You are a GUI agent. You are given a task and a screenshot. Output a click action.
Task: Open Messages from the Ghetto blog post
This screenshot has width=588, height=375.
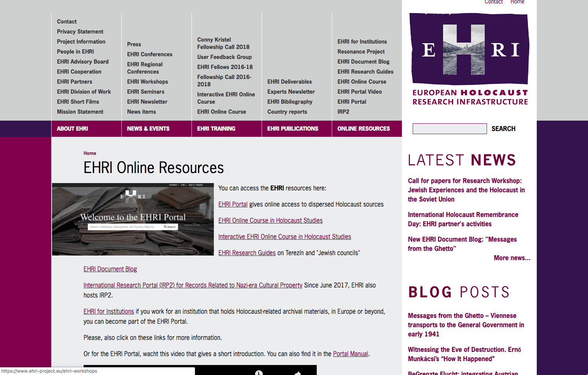point(466,325)
